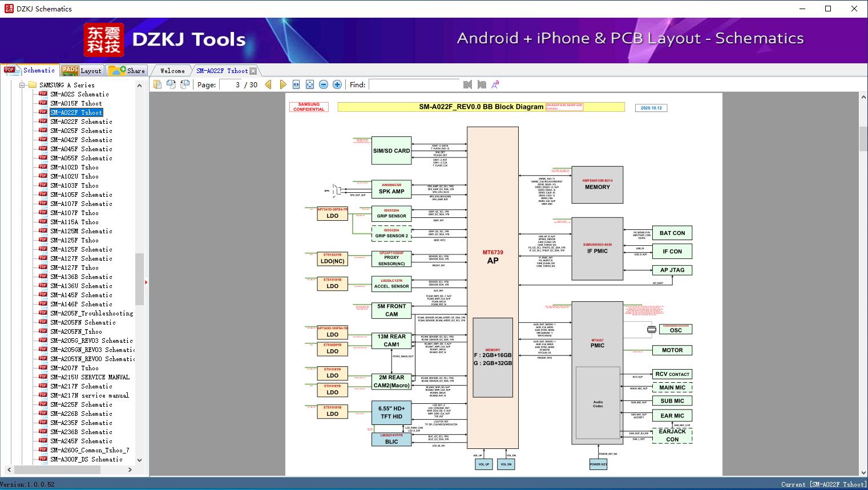
Task: Click the PDF icon beside SM-A025F Schematic
Action: [x=43, y=131]
